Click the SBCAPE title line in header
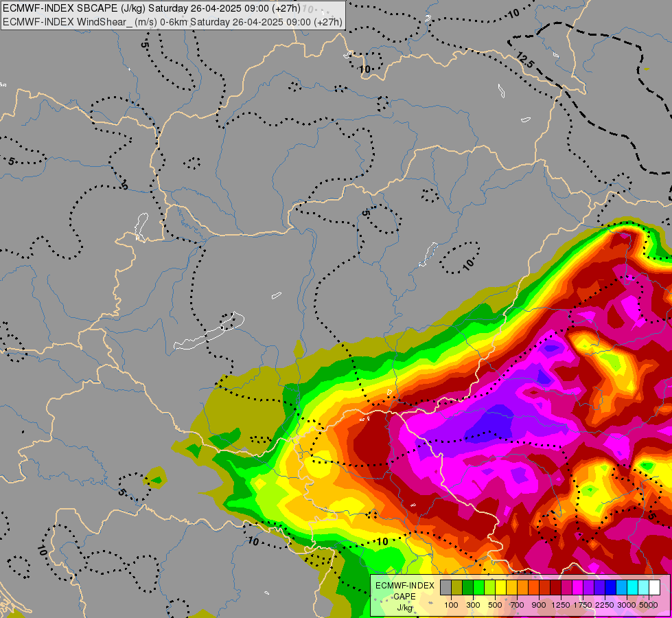This screenshot has height=618, width=672. pos(152,8)
